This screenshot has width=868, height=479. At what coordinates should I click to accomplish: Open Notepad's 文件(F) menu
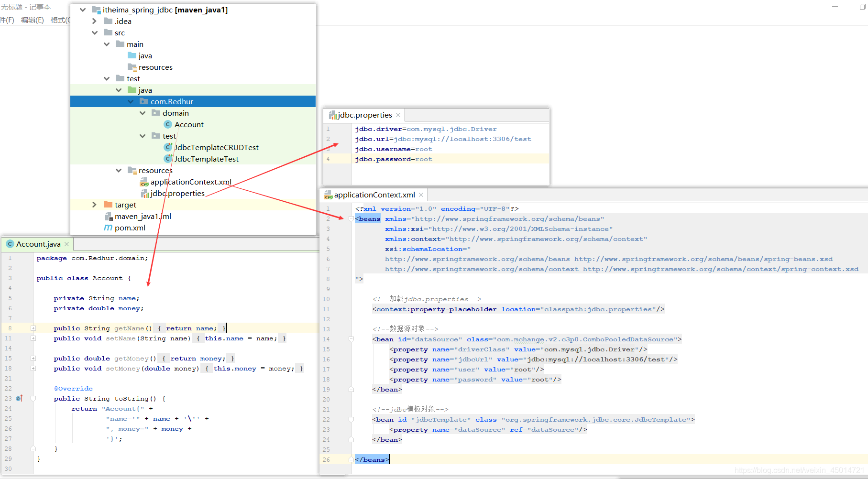pyautogui.click(x=7, y=20)
